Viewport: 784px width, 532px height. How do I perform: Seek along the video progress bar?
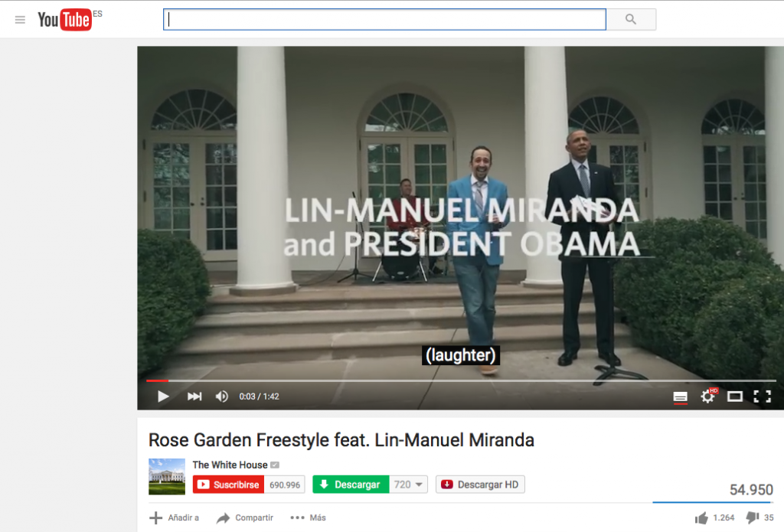(x=460, y=381)
